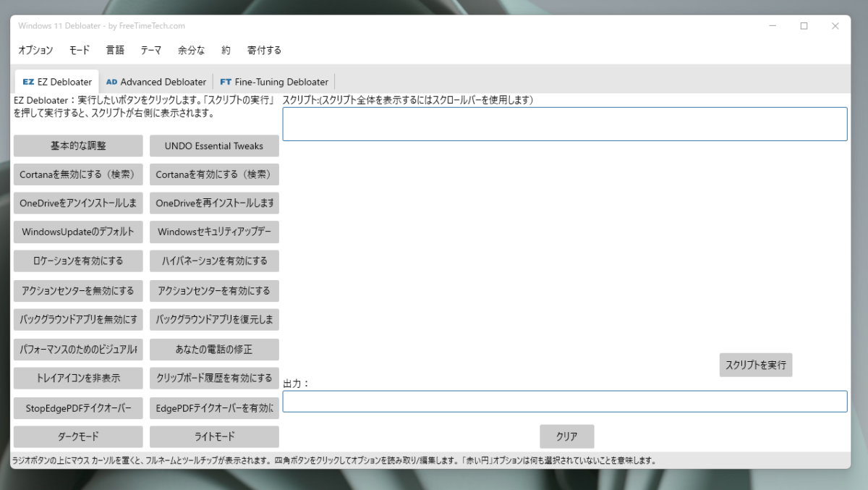Click Cortanaを無効にする（検索） button
This screenshot has height=490, width=868.
tap(78, 174)
